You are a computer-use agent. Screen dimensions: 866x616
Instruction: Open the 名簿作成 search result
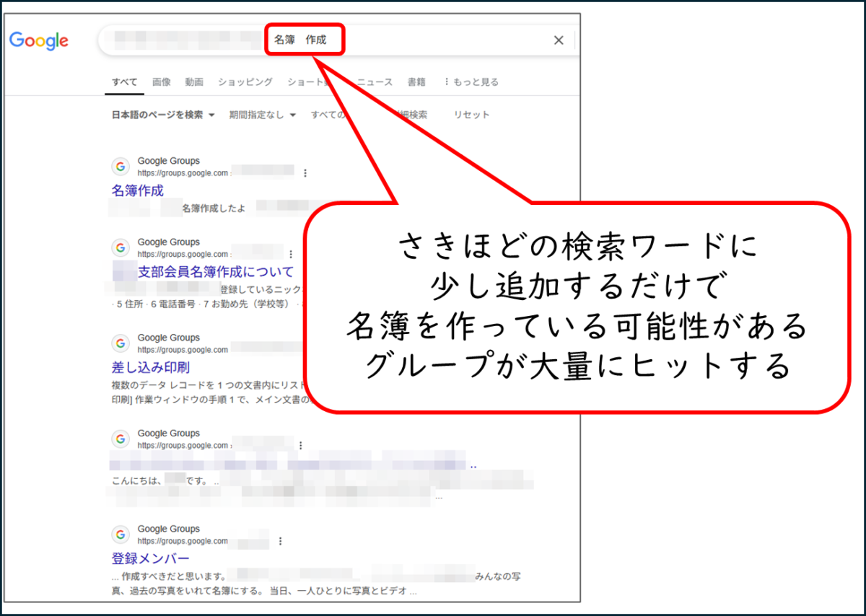[x=138, y=191]
